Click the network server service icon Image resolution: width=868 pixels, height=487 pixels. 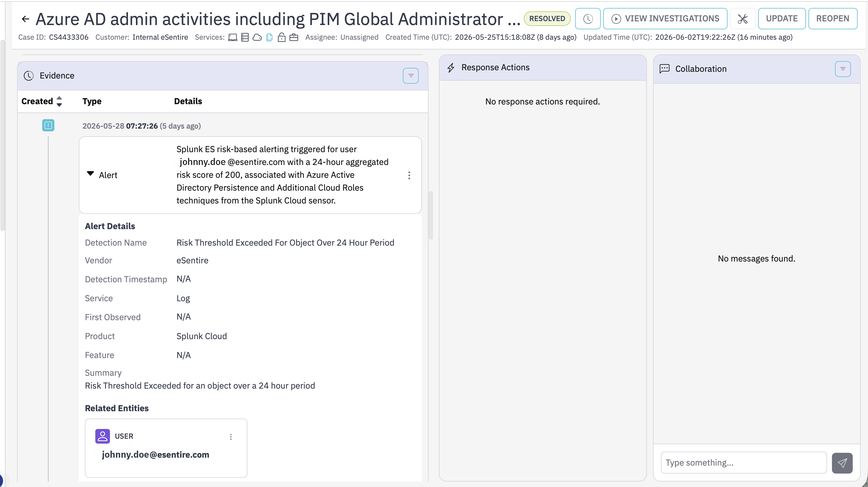pos(245,37)
